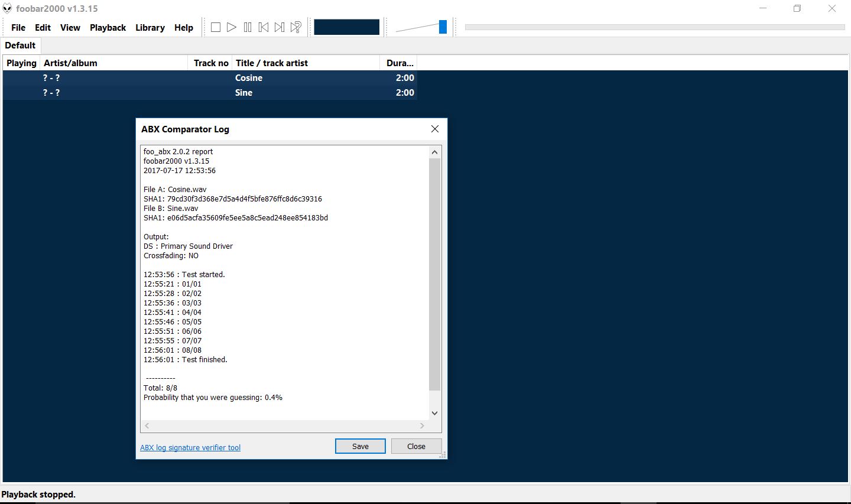851x504 pixels.
Task: Click the Stop playback button
Action: coord(216,27)
